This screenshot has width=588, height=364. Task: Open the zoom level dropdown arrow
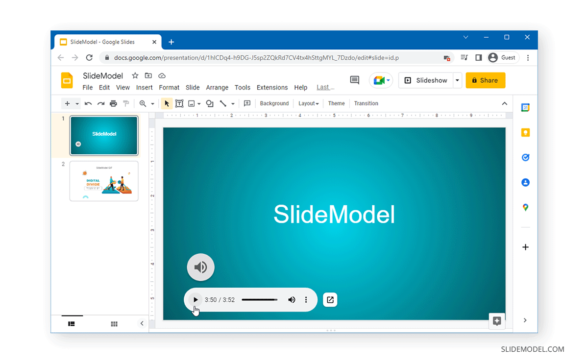(152, 103)
